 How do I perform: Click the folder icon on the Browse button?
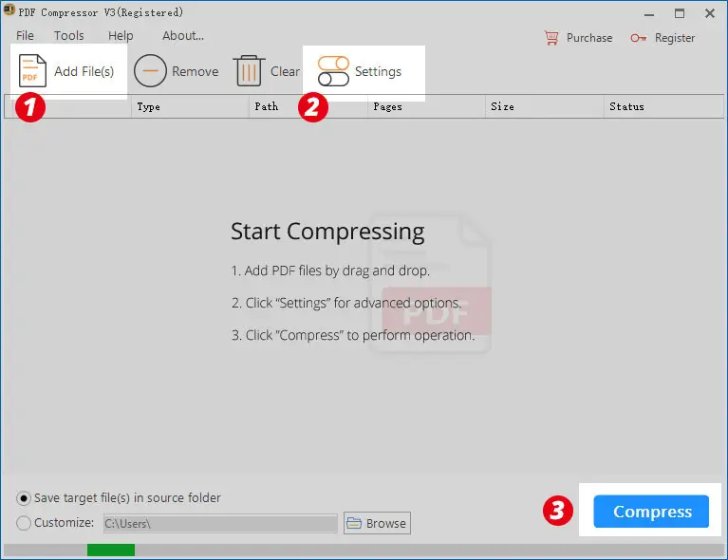[354, 523]
